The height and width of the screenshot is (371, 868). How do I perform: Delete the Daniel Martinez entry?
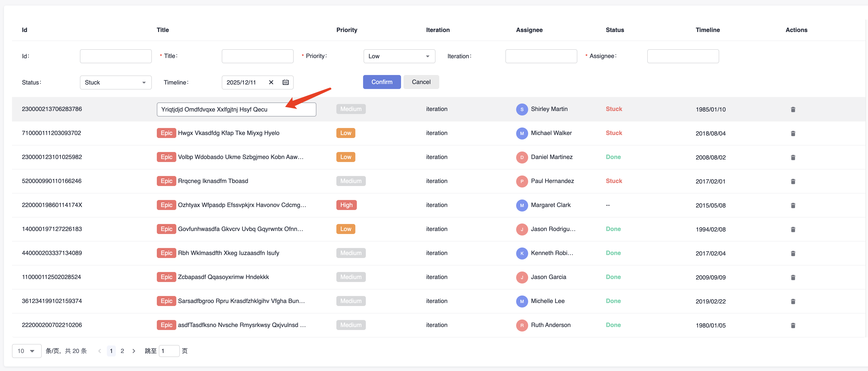(793, 157)
